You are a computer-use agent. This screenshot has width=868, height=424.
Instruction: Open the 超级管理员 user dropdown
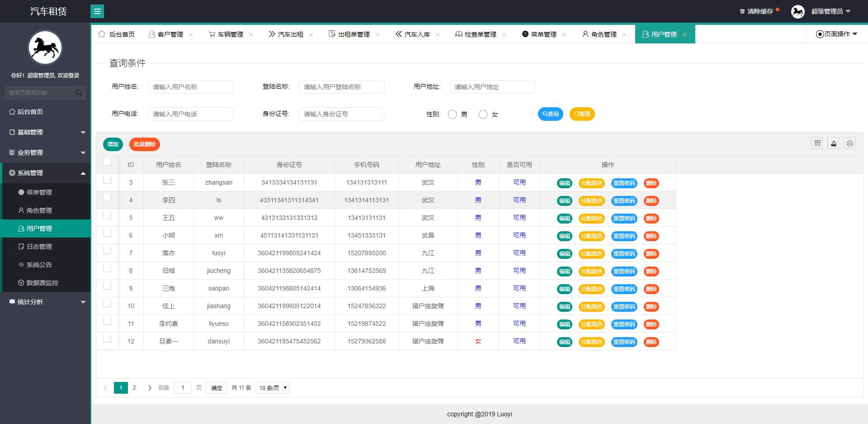[830, 11]
